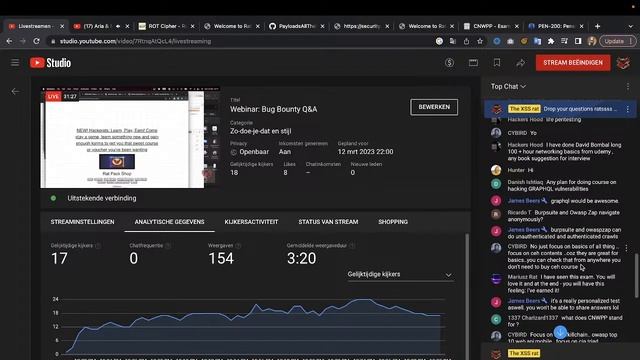Open the YouTube Studio hamburger menu
This screenshot has width=640, height=360.
click(15, 62)
